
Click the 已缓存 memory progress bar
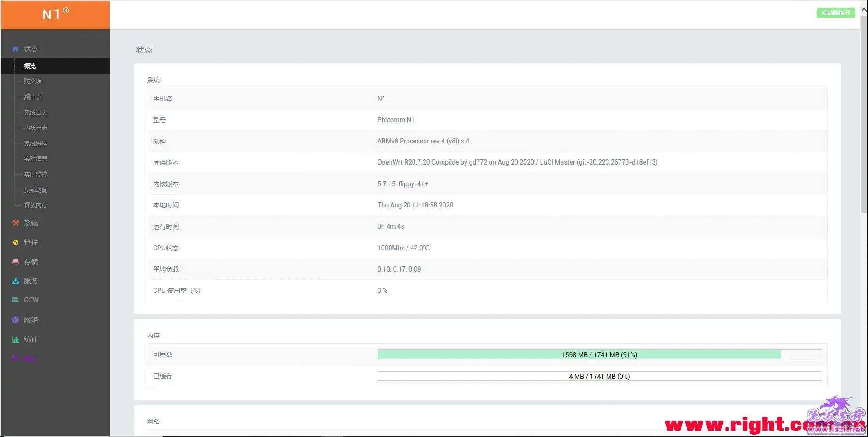599,376
